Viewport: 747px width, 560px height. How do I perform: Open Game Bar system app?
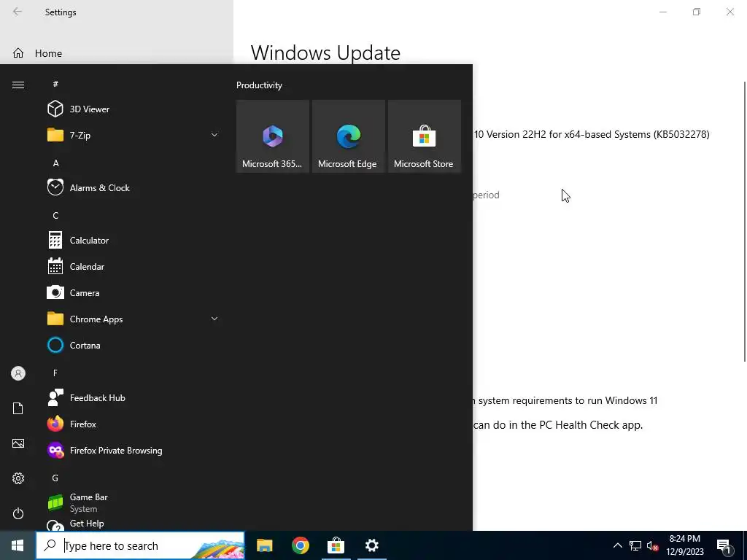point(133,503)
